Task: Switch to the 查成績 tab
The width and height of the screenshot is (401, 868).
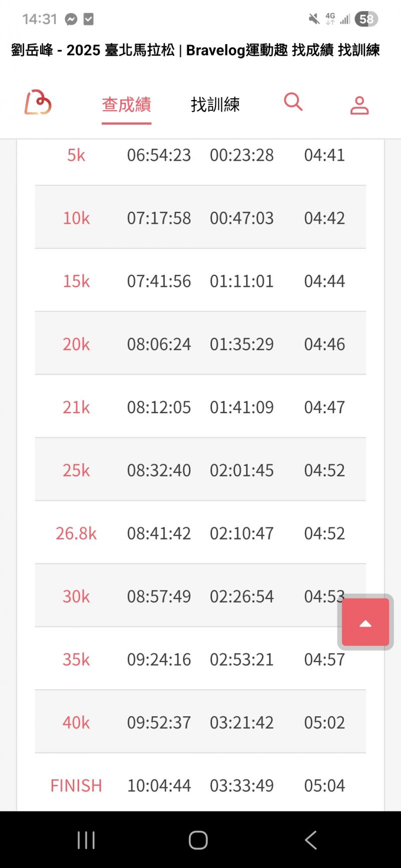Action: (x=126, y=105)
